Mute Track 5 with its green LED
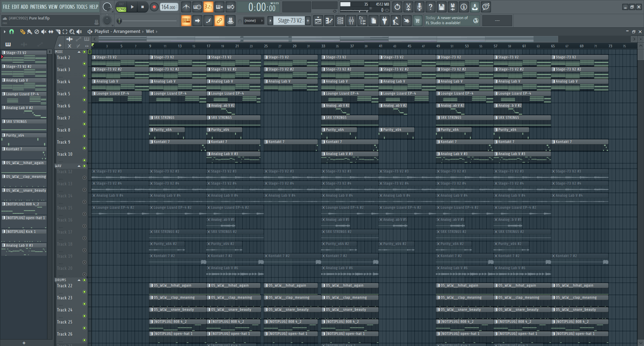The height and width of the screenshot is (346, 644). coord(85,100)
